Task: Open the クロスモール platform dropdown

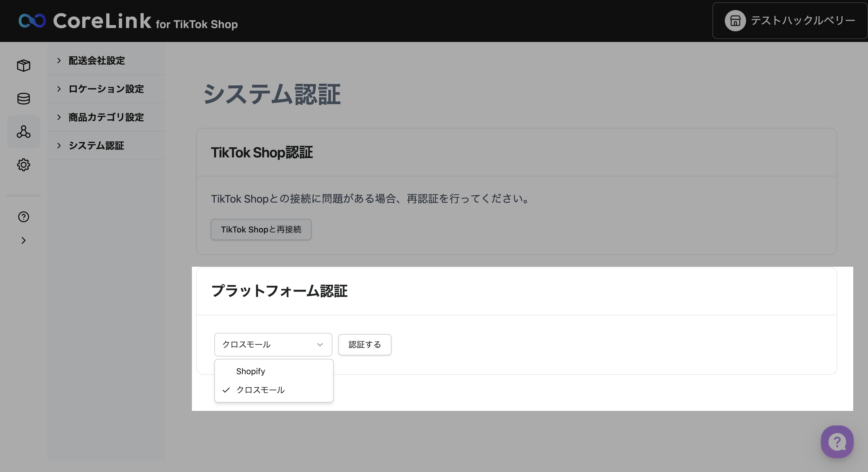Action: click(273, 345)
